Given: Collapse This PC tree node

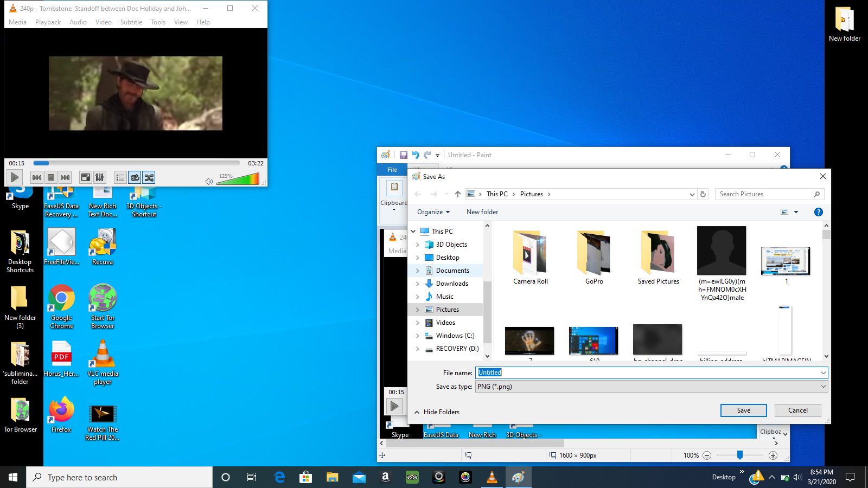Looking at the screenshot, I should pyautogui.click(x=413, y=232).
